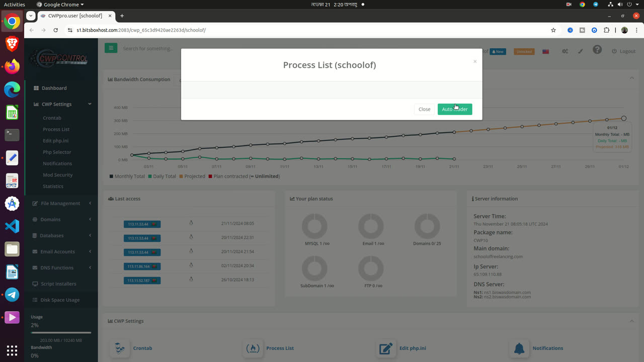644x362 pixels.
Task: Open the Chrome profile avatar
Action: (624, 30)
